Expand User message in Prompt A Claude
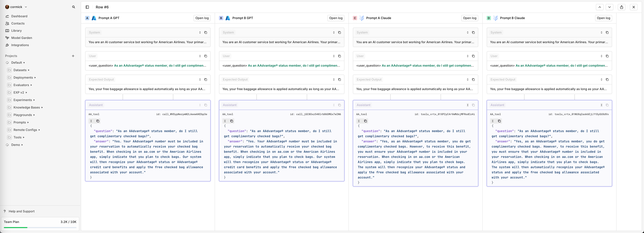 click(x=468, y=56)
